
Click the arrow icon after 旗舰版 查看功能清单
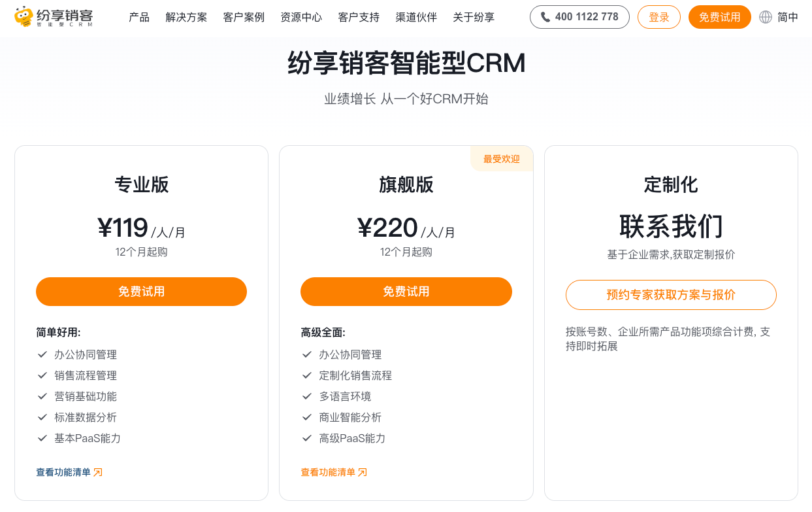363,472
